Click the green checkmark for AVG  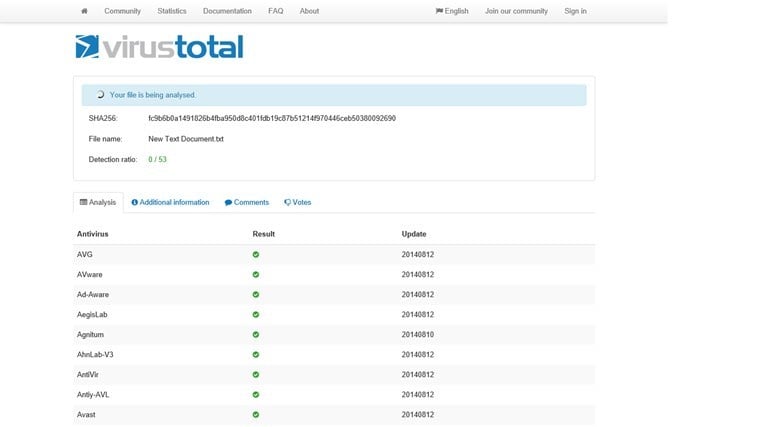256,255
